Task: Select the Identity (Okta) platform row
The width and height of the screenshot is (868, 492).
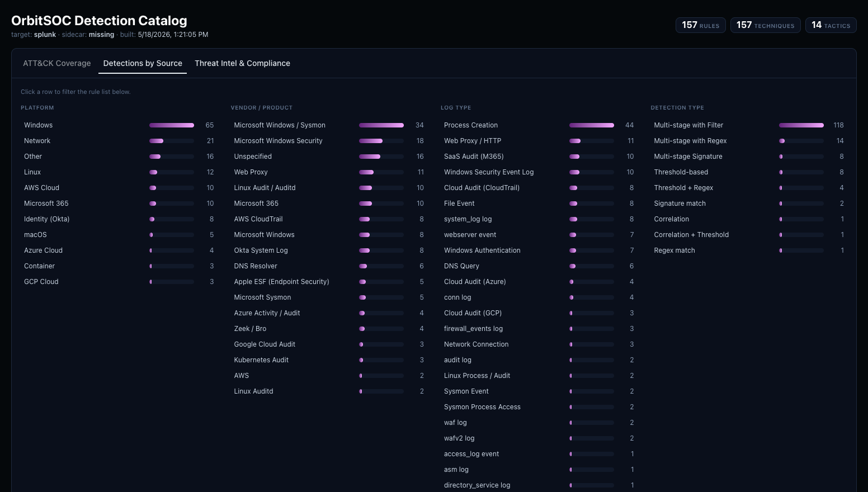Action: (119, 219)
